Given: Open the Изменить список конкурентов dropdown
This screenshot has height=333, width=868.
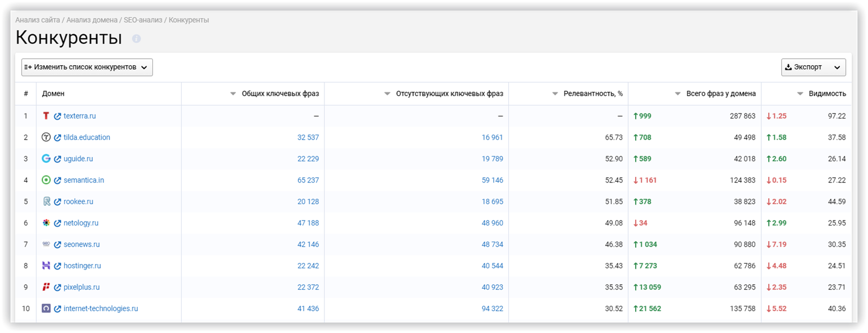Looking at the screenshot, I should (87, 67).
